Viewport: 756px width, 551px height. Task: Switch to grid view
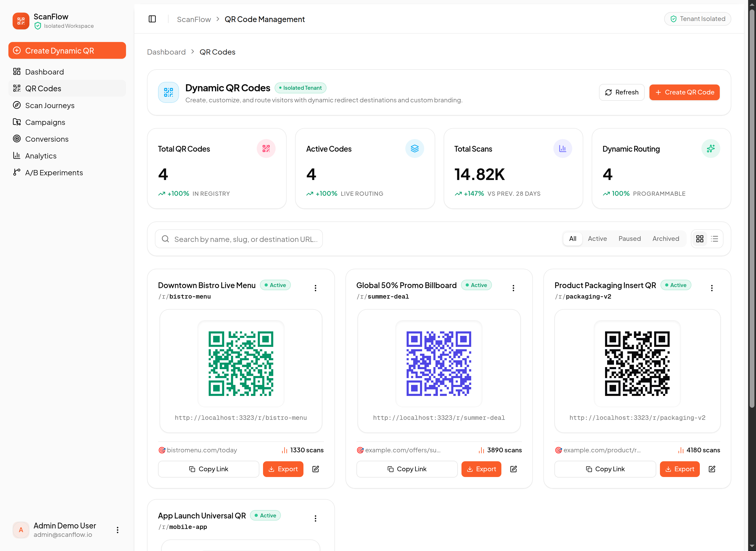coord(700,239)
